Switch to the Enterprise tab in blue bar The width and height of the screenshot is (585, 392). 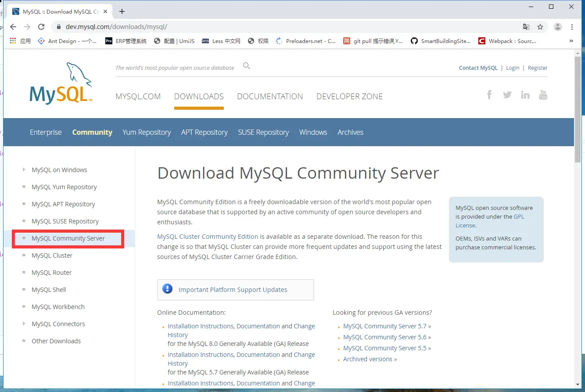[46, 132]
